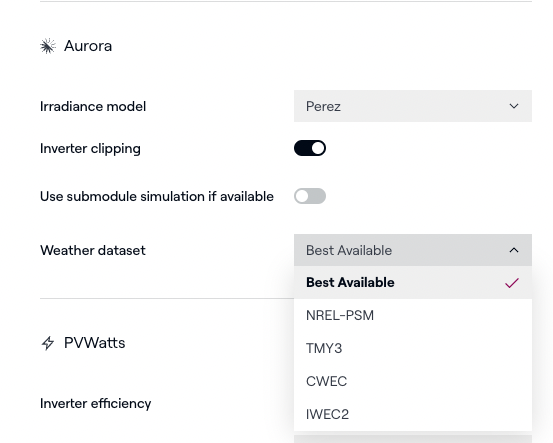Click the Weather dataset label
Image resolution: width=553 pixels, height=443 pixels.
coord(93,250)
